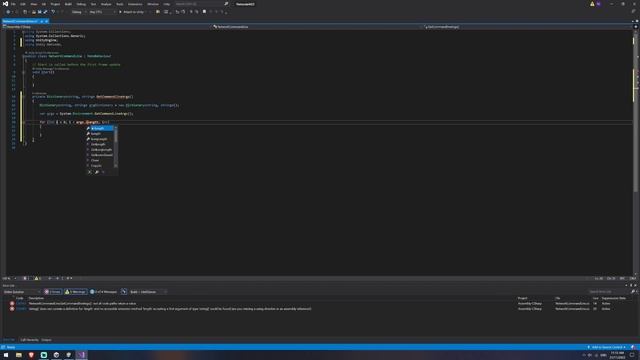
Task: Collapse the GetCommandLineArgs method outlining marker
Action: 23,97
